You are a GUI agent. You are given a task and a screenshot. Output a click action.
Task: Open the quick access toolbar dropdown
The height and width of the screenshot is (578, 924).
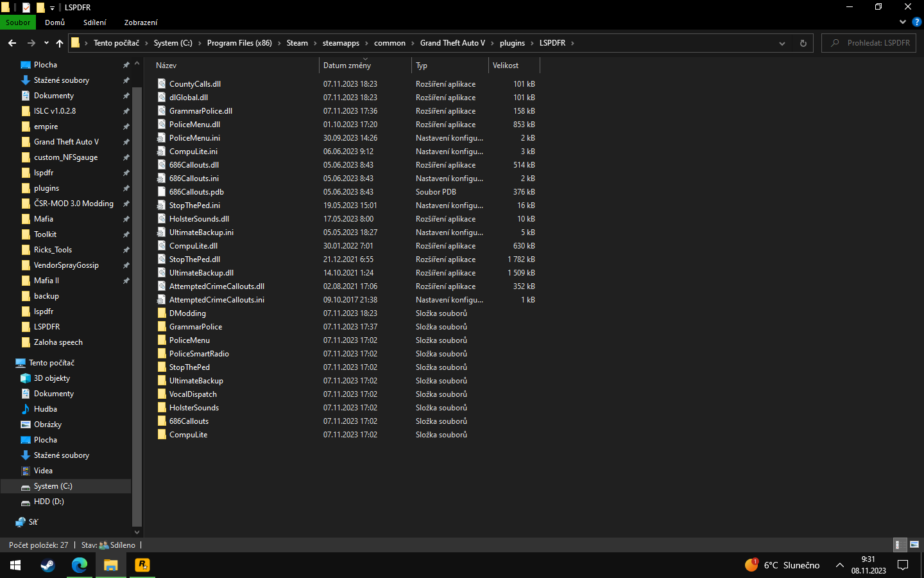52,8
